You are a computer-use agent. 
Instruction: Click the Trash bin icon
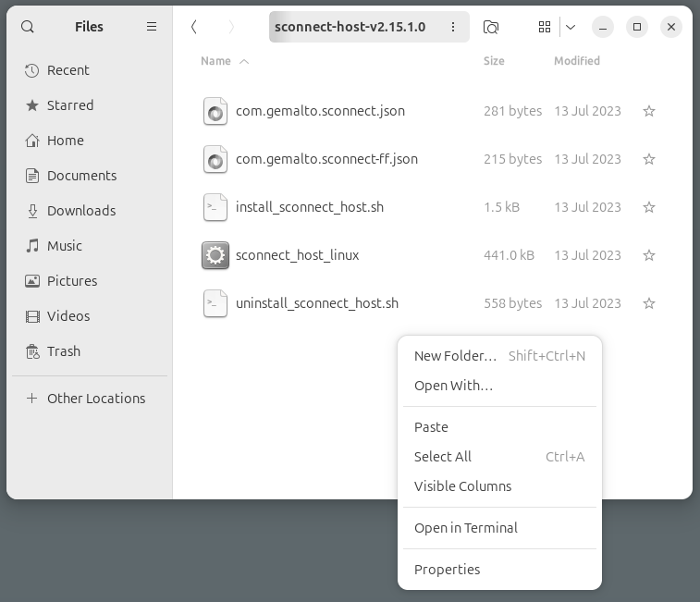[x=32, y=351]
